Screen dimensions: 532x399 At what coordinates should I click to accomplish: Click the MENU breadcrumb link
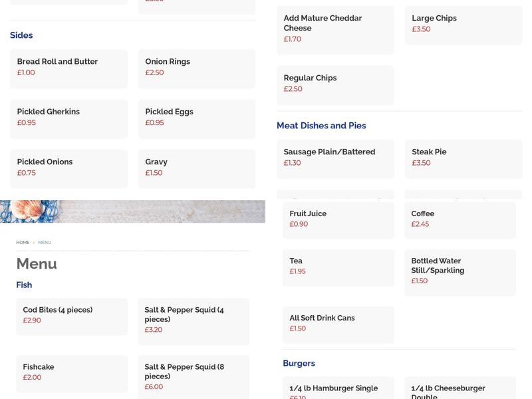(44, 242)
